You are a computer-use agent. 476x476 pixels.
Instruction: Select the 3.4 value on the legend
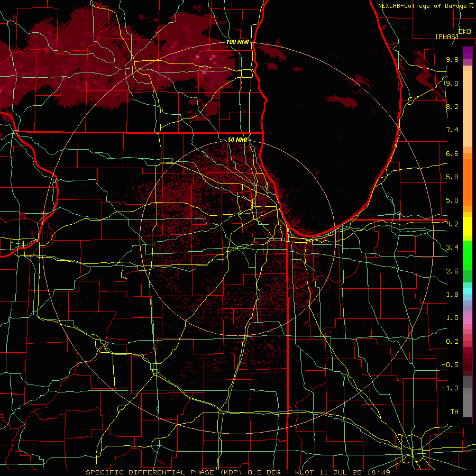pos(452,248)
